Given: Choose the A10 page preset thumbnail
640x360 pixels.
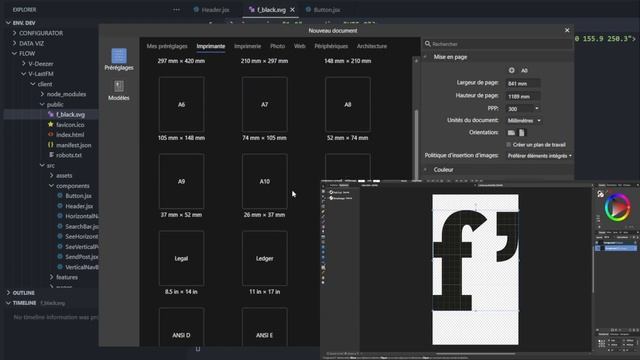Looking at the screenshot, I should (x=264, y=181).
